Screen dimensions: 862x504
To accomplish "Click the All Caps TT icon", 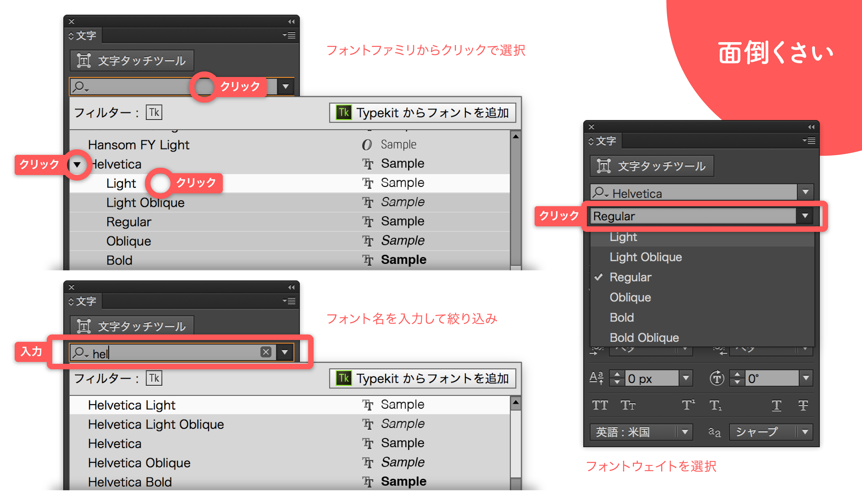I will tap(600, 405).
